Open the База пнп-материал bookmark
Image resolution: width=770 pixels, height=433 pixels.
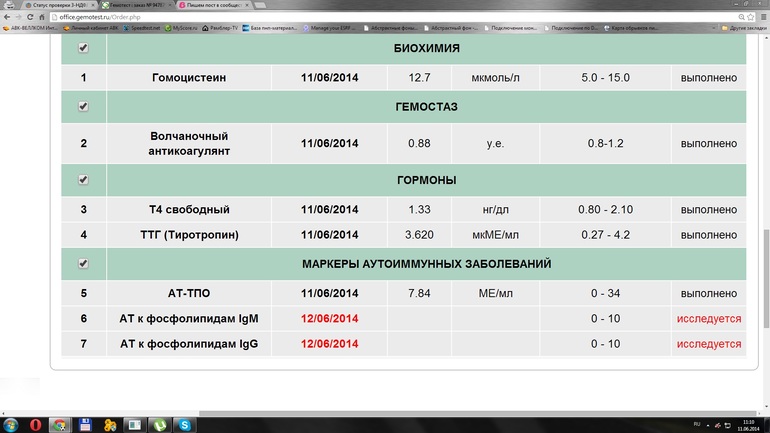[x=270, y=28]
